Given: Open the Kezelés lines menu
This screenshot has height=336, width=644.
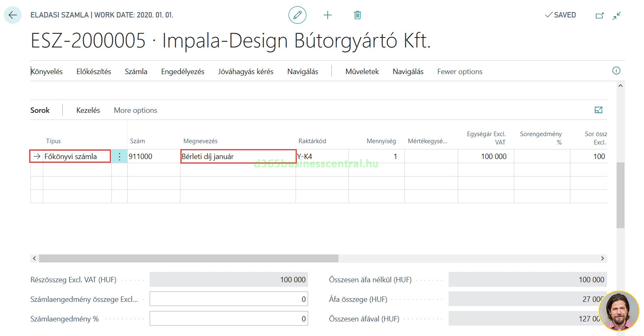Looking at the screenshot, I should (x=88, y=110).
